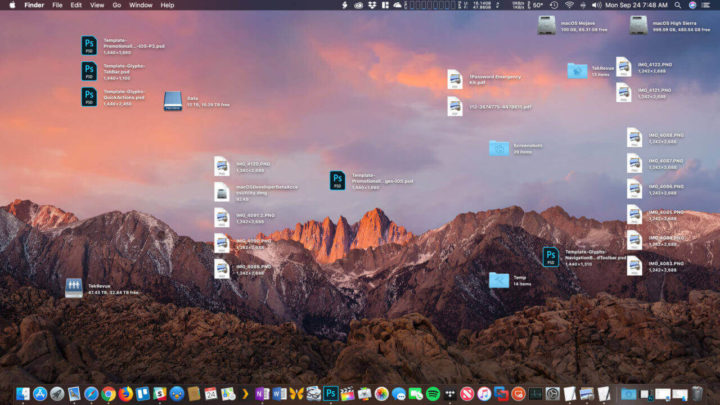Open Trello in the Dock
The height and width of the screenshot is (405, 720).
pos(143,394)
